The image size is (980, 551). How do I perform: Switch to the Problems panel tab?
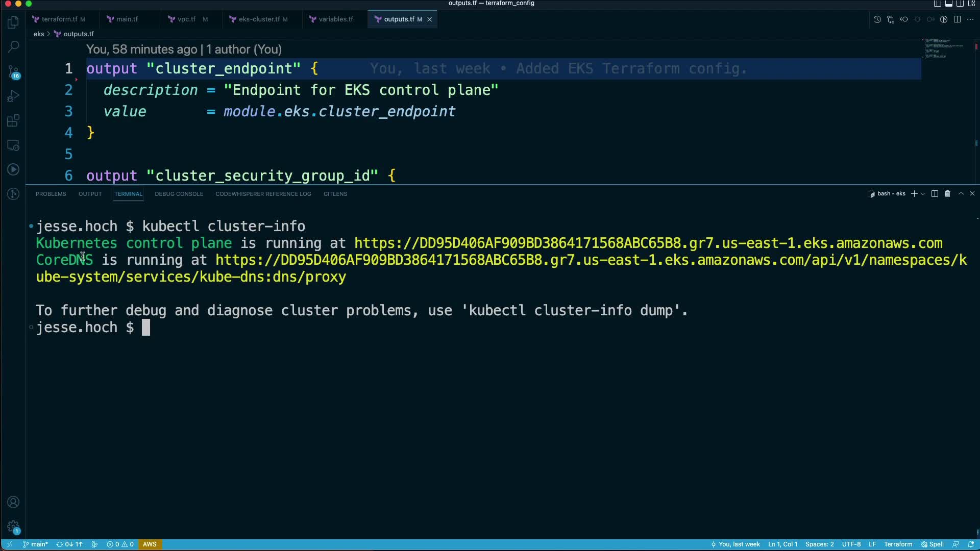(51, 194)
